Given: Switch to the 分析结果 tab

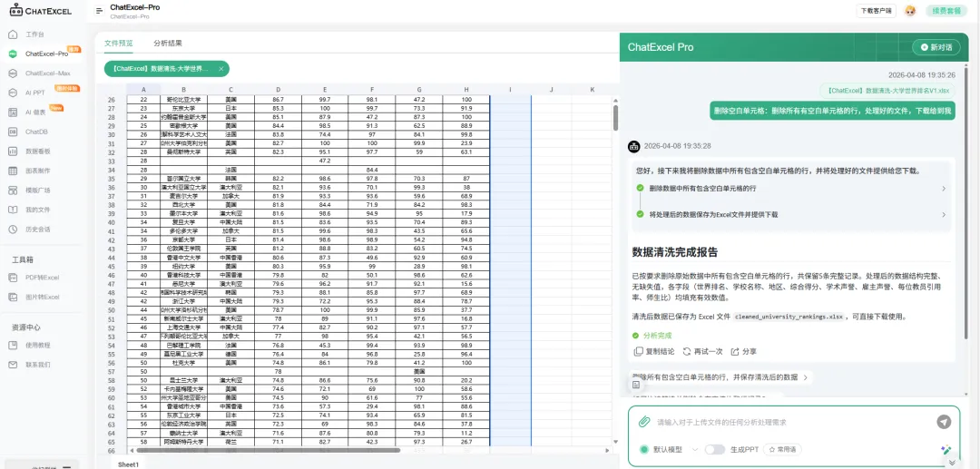Looking at the screenshot, I should 168,44.
